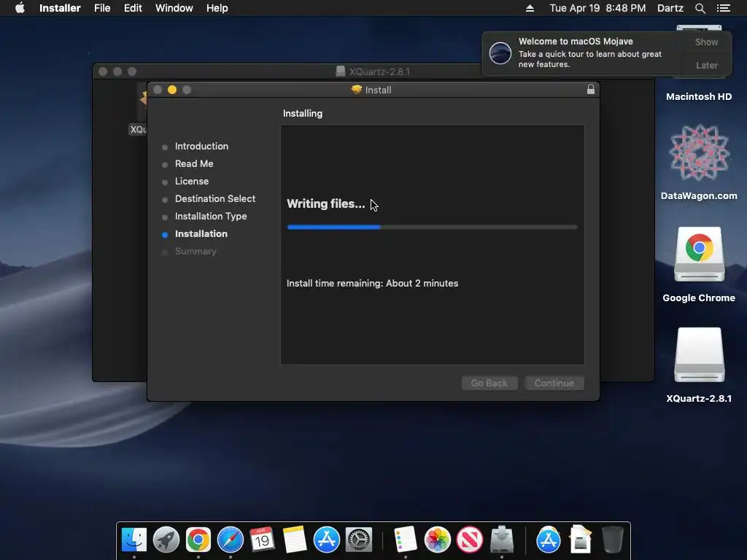Open Calendar icon showing 19 in dock
The width and height of the screenshot is (747, 560).
[x=262, y=540]
